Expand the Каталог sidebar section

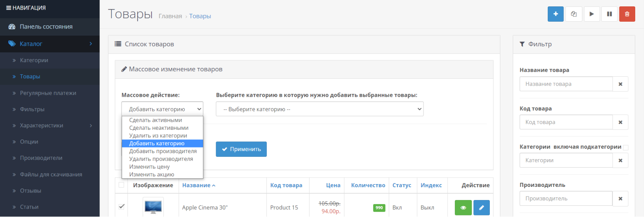click(x=50, y=44)
